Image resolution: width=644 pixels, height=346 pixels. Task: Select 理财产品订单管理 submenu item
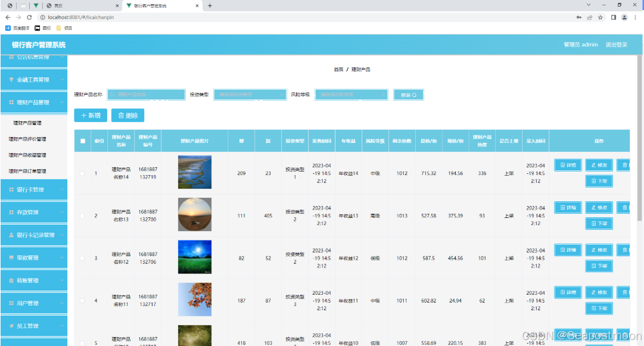pyautogui.click(x=27, y=171)
